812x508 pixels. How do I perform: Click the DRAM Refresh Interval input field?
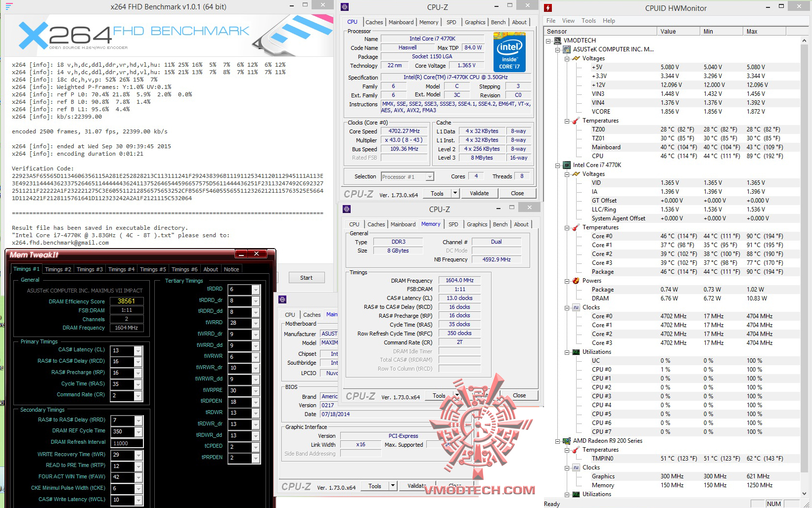[x=127, y=443]
